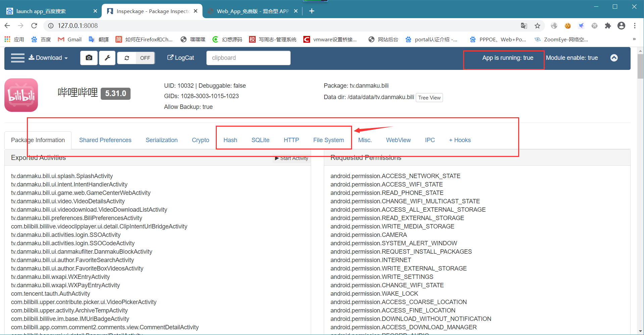Open the 翻譯 bookmark
This screenshot has height=335, width=644.
pos(99,39)
